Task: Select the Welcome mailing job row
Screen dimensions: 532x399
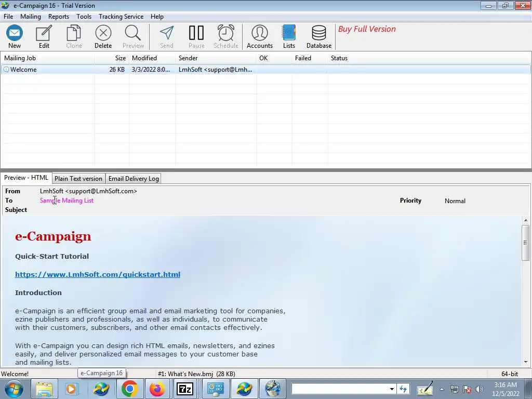Action: (x=265, y=70)
